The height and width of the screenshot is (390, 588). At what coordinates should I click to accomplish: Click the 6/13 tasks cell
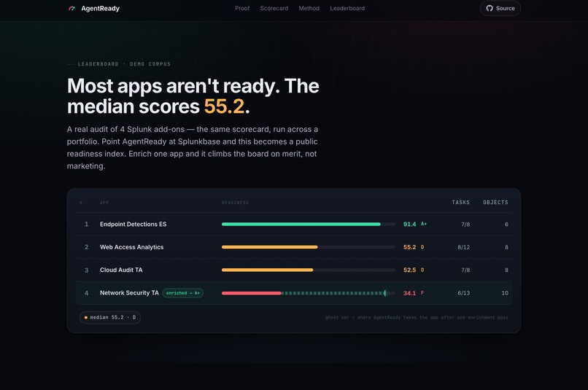(x=463, y=293)
